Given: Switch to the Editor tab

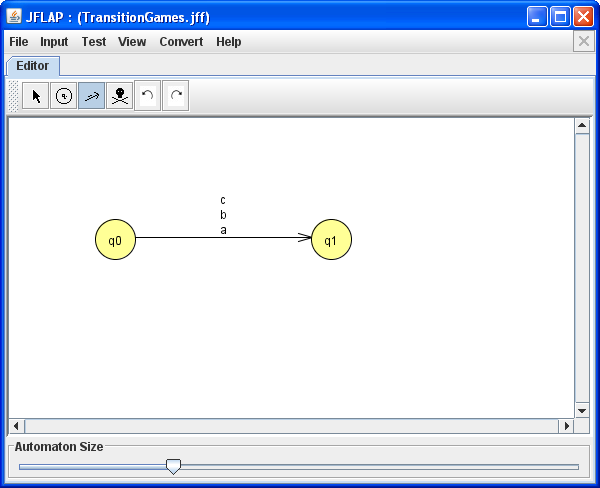Looking at the screenshot, I should (33, 66).
